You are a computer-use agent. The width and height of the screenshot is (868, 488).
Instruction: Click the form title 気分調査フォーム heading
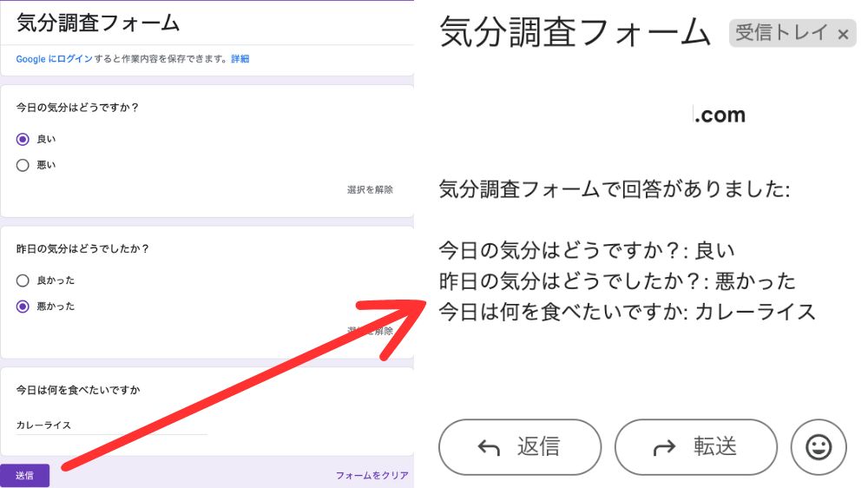[98, 23]
